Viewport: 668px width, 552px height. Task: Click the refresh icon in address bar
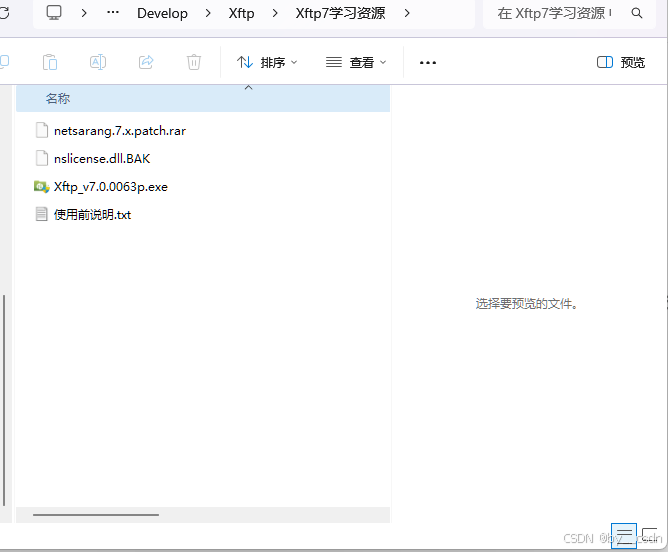[4, 13]
